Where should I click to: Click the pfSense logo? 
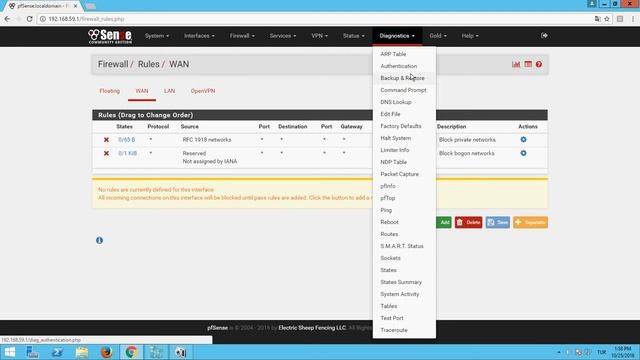pyautogui.click(x=110, y=36)
